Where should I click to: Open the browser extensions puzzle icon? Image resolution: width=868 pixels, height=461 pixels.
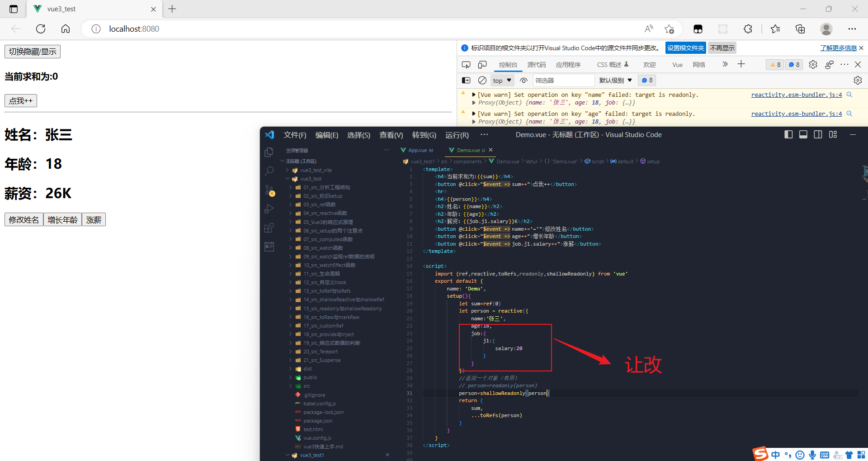(748, 29)
